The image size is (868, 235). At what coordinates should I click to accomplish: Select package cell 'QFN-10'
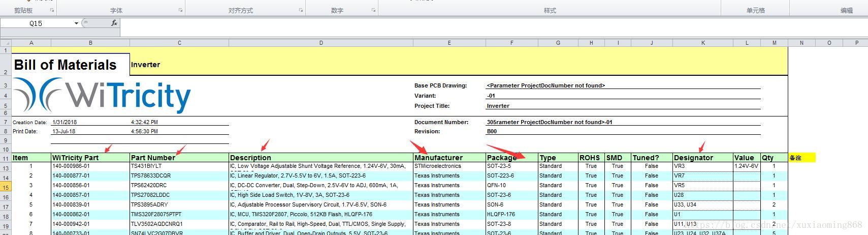pyautogui.click(x=512, y=185)
